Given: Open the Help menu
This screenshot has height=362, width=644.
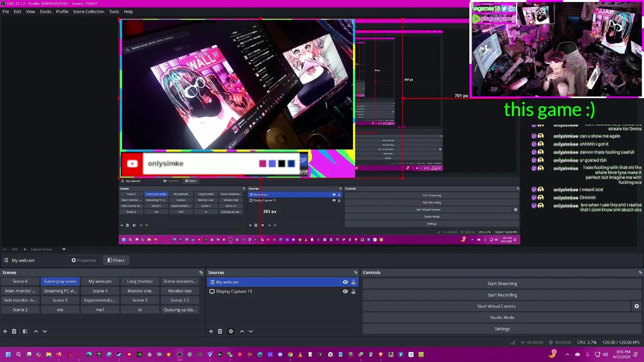Looking at the screenshot, I should click(x=128, y=12).
